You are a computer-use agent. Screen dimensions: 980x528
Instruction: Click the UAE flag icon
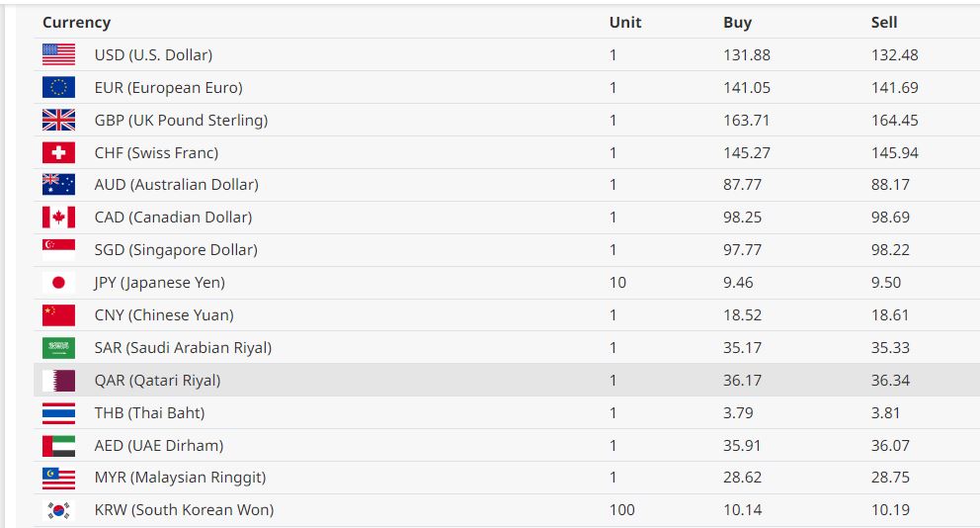[58, 446]
